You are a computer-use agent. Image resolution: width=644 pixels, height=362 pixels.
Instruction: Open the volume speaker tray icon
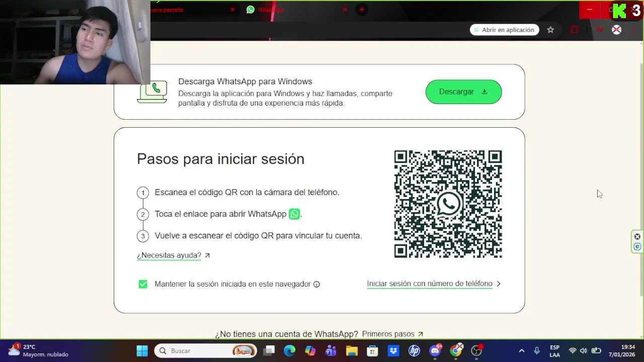584,350
